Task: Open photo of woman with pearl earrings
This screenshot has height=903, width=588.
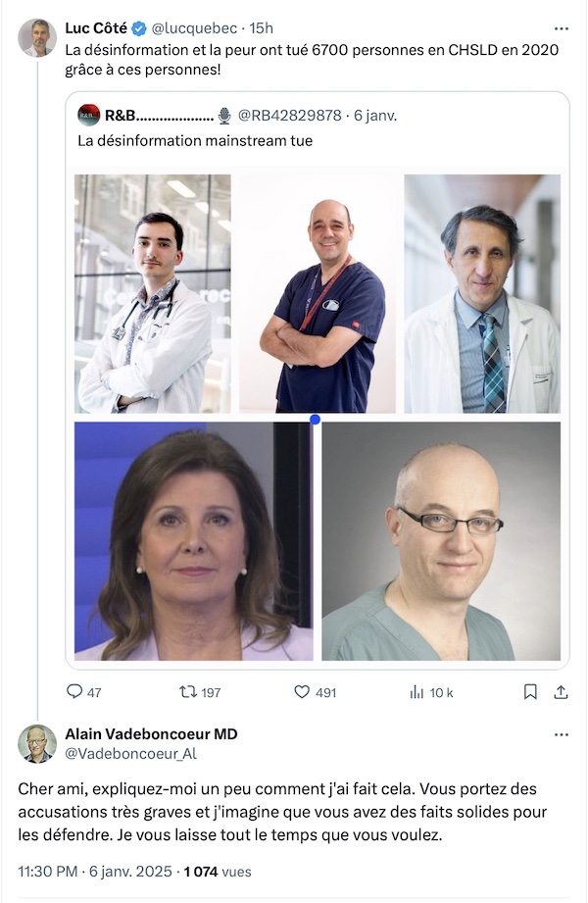Action: click(193, 541)
